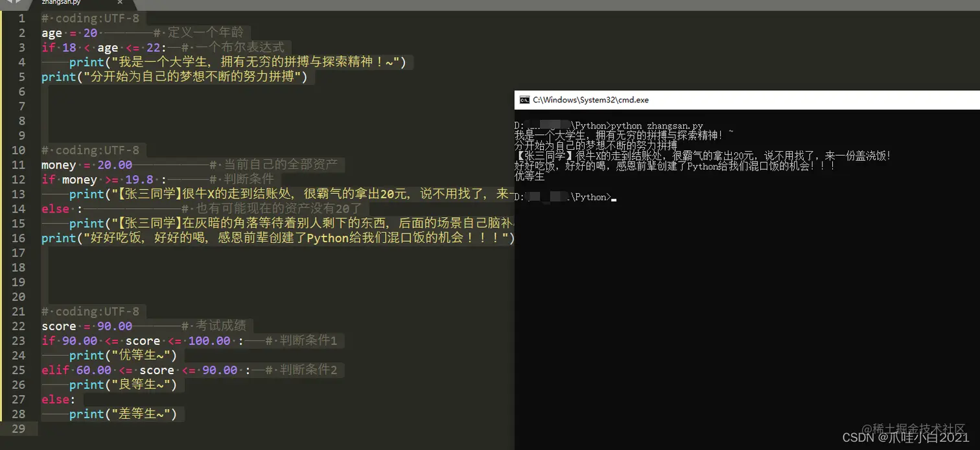Click the print statement on line 13
The image size is (980, 450).
pyautogui.click(x=292, y=194)
